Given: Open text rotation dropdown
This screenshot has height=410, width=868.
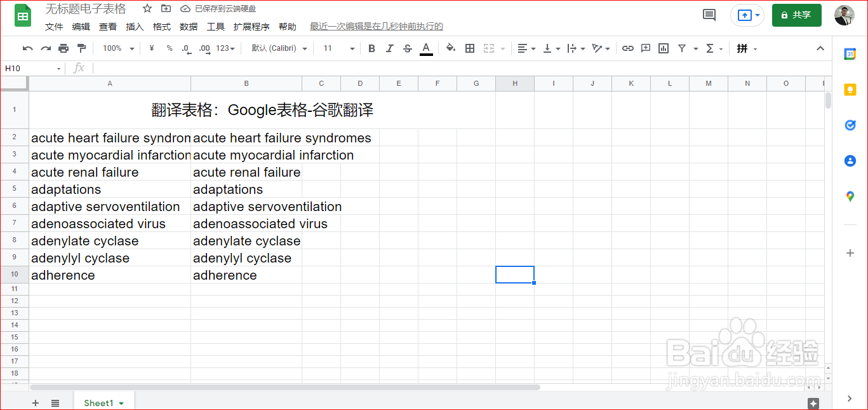Looking at the screenshot, I should (x=601, y=48).
